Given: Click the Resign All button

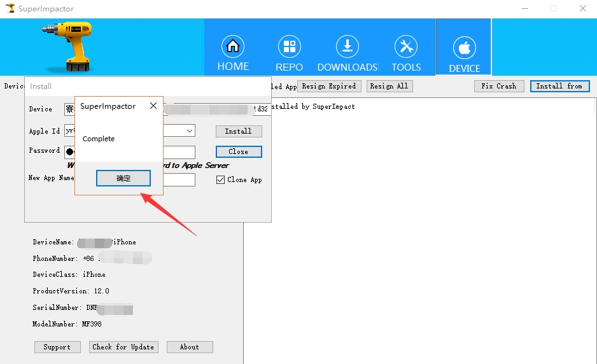Looking at the screenshot, I should coord(389,86).
